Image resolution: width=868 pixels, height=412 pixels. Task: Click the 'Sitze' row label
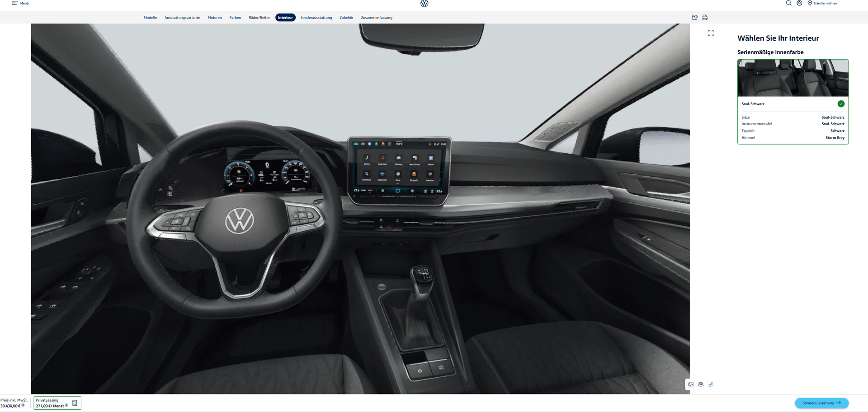(745, 117)
